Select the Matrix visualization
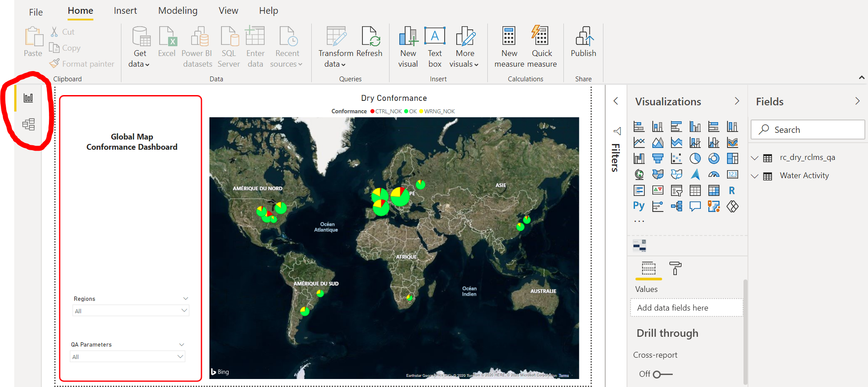868x387 pixels. pyautogui.click(x=714, y=190)
